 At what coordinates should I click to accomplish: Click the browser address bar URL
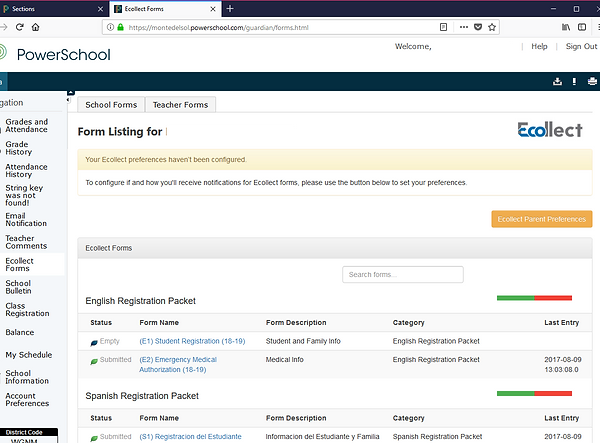click(218, 28)
